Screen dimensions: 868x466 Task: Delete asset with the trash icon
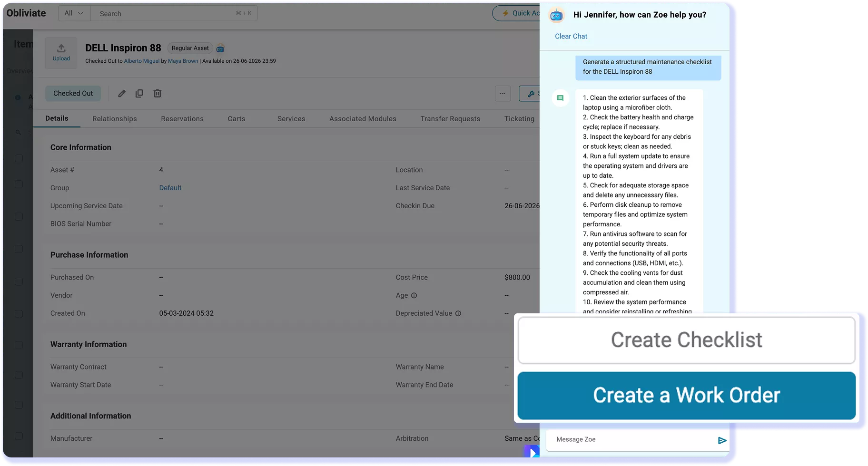[158, 94]
